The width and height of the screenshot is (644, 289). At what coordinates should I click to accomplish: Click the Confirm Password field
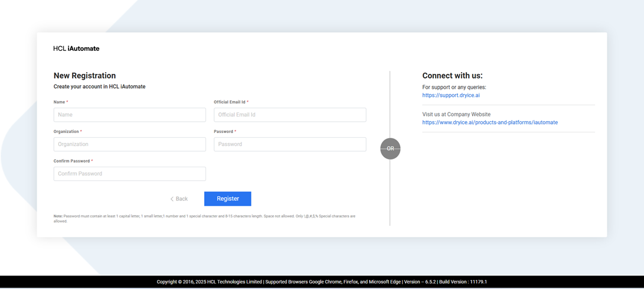click(129, 174)
